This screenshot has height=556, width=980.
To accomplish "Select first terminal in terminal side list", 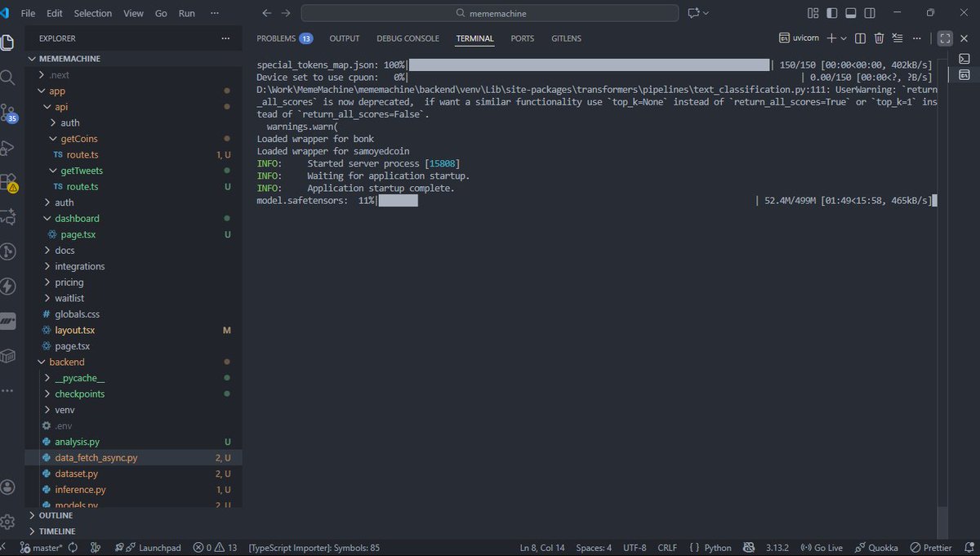I will 964,58.
